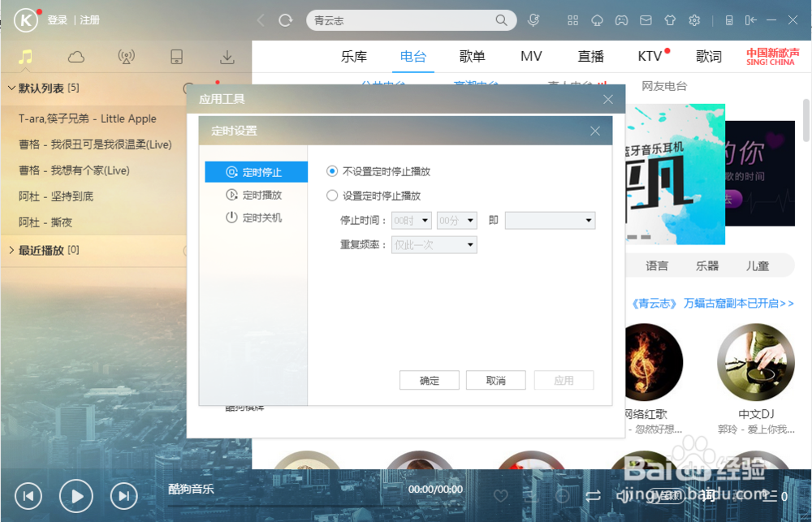Toggle the favorite heart in the playback bar
The image size is (812, 522).
(501, 496)
